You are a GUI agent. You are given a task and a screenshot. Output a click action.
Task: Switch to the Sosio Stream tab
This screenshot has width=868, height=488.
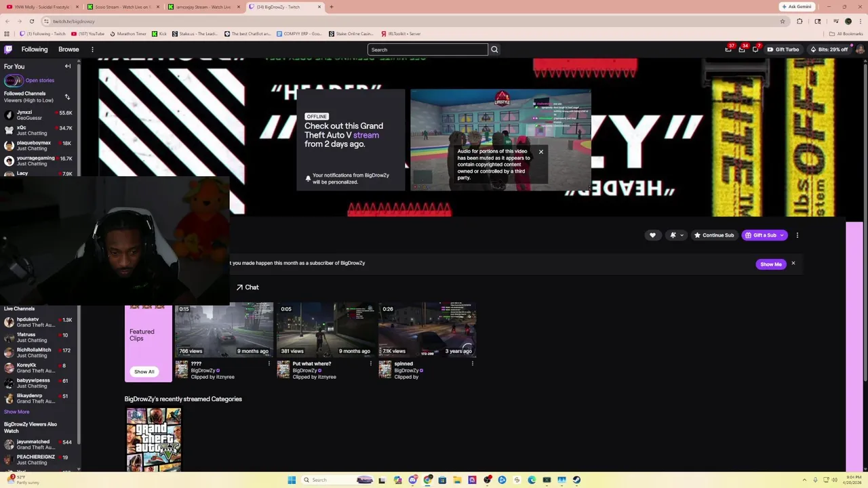point(122,7)
